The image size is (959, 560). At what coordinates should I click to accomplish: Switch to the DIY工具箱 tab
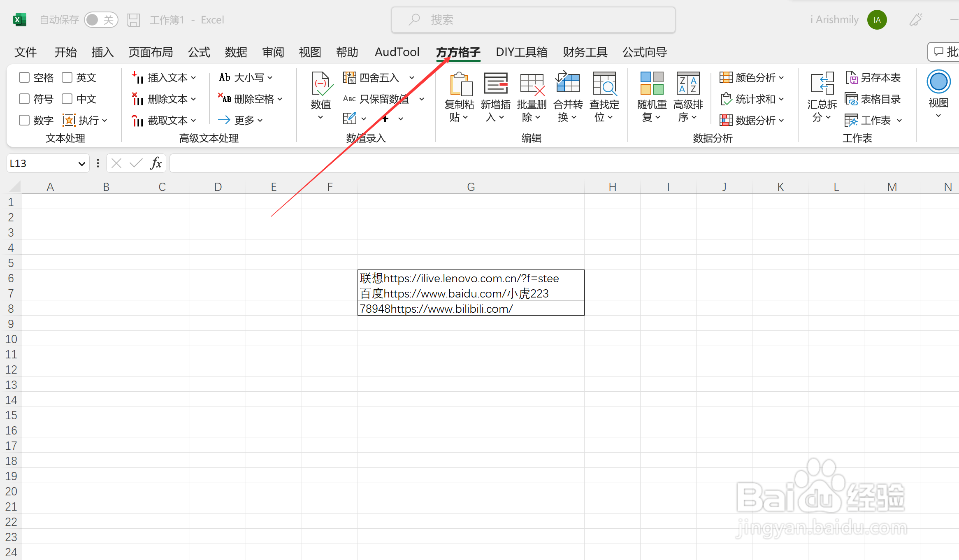(x=522, y=52)
